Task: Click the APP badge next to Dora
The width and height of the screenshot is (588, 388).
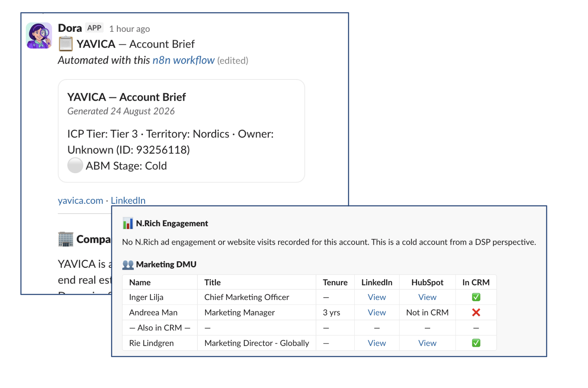Action: pos(94,28)
